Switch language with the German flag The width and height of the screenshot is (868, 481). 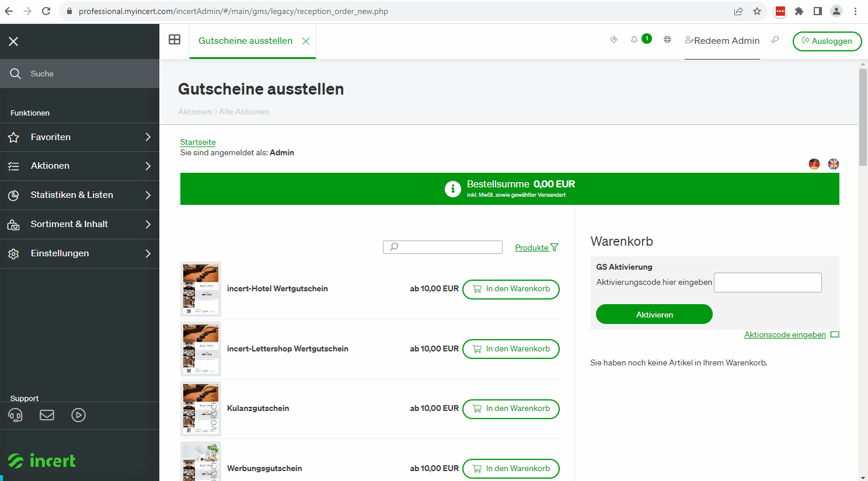coord(814,164)
